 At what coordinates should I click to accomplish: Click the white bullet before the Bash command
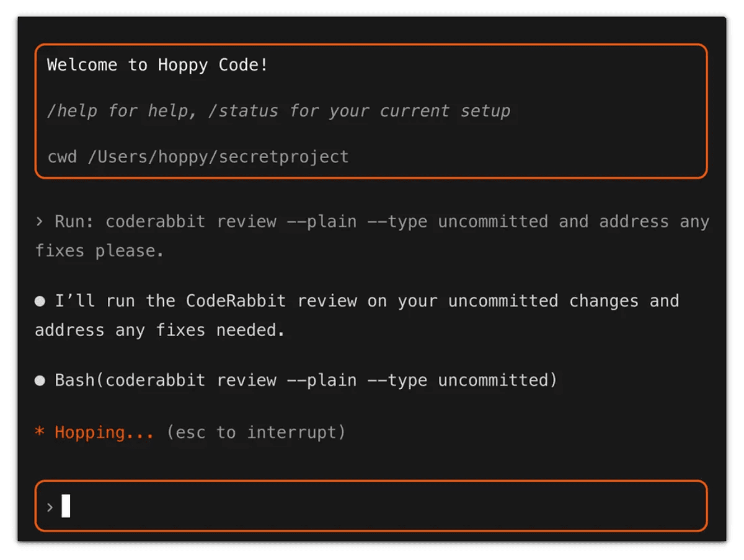click(x=40, y=380)
